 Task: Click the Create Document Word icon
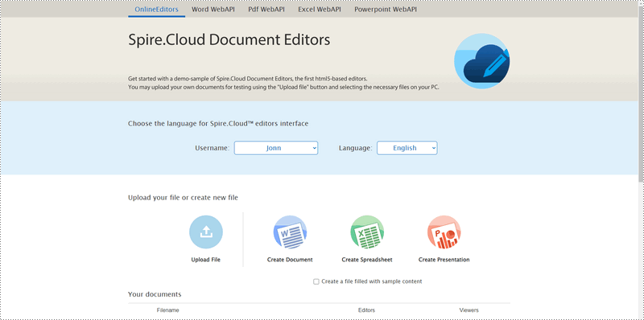click(290, 232)
